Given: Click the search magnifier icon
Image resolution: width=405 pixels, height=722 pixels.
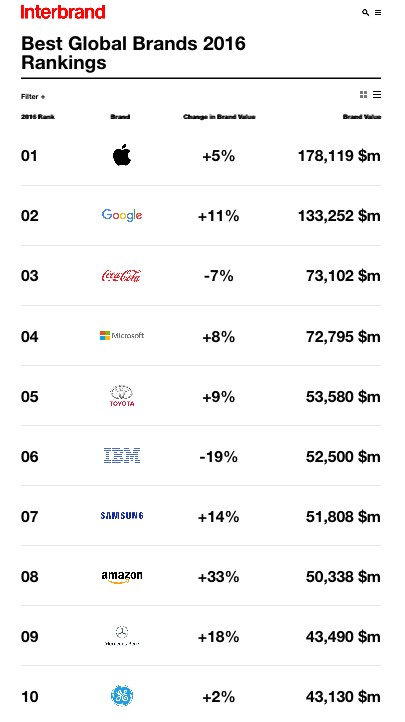Looking at the screenshot, I should click(365, 12).
